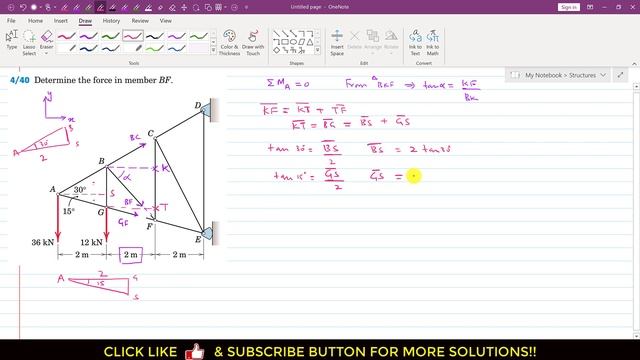Pick the diamond shape
This screenshot has height=360, width=640.
click(x=276, y=50)
